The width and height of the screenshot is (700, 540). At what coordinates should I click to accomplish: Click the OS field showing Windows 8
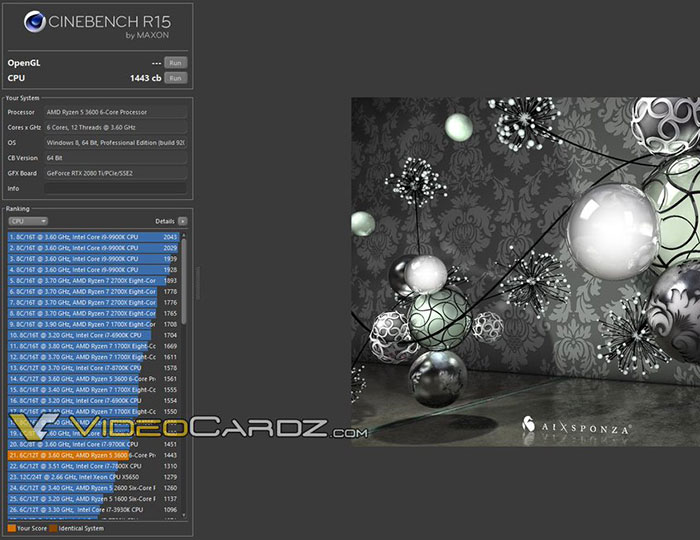pos(116,143)
